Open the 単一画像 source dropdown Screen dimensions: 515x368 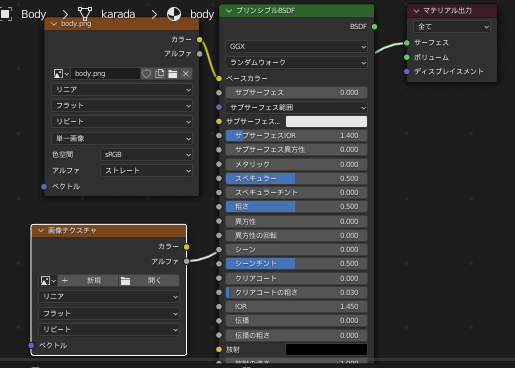click(x=122, y=139)
